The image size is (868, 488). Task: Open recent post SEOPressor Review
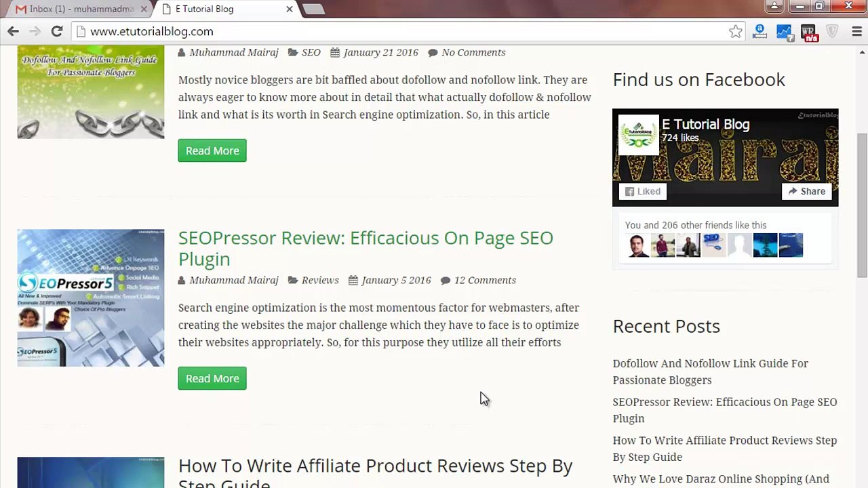pyautogui.click(x=725, y=410)
